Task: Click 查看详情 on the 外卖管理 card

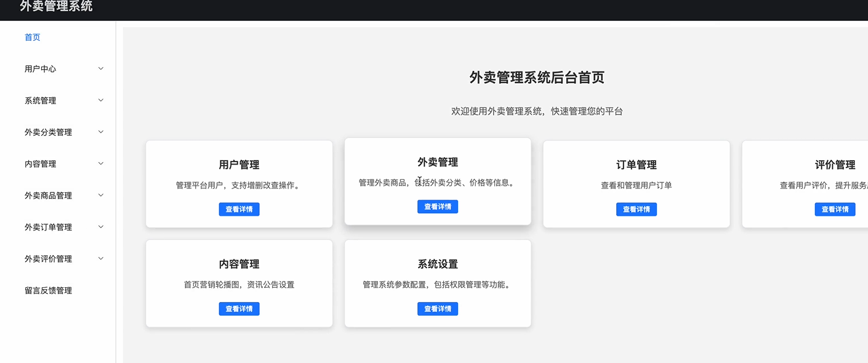Action: (x=438, y=207)
